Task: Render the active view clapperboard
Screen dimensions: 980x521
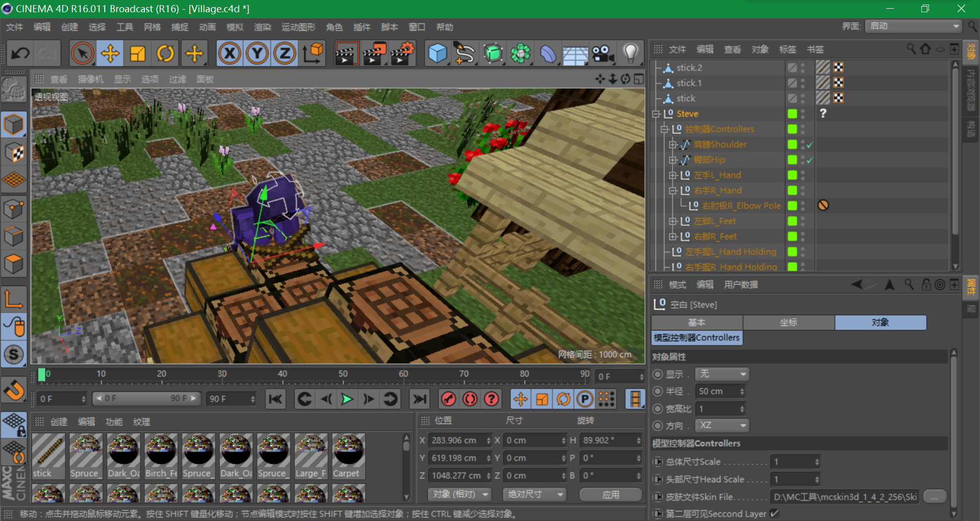Action: click(346, 53)
